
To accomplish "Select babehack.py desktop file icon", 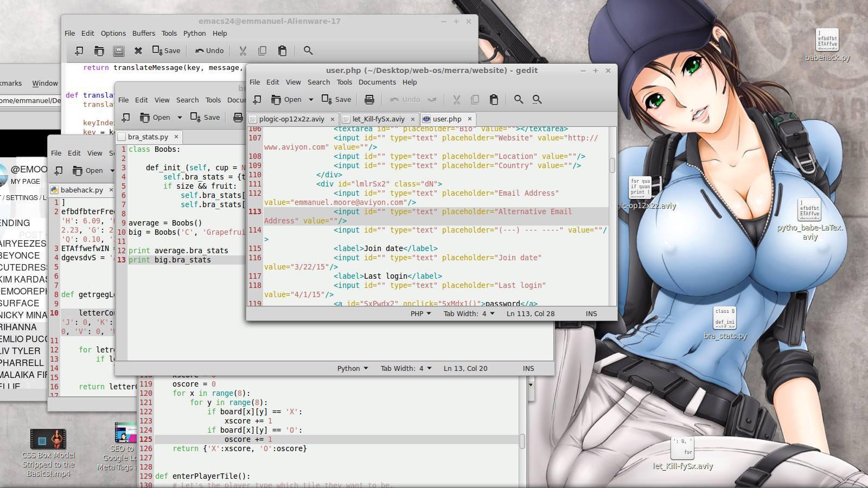I will pyautogui.click(x=827, y=45).
